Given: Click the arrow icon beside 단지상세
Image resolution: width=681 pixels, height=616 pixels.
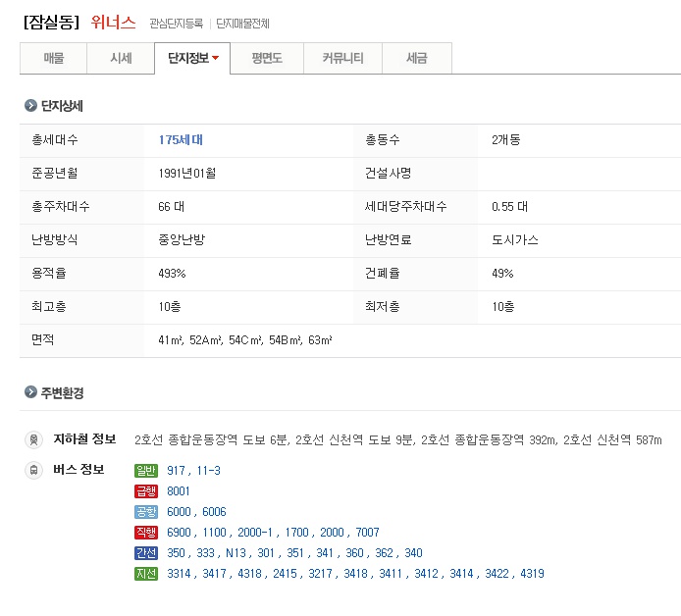Looking at the screenshot, I should pyautogui.click(x=30, y=106).
